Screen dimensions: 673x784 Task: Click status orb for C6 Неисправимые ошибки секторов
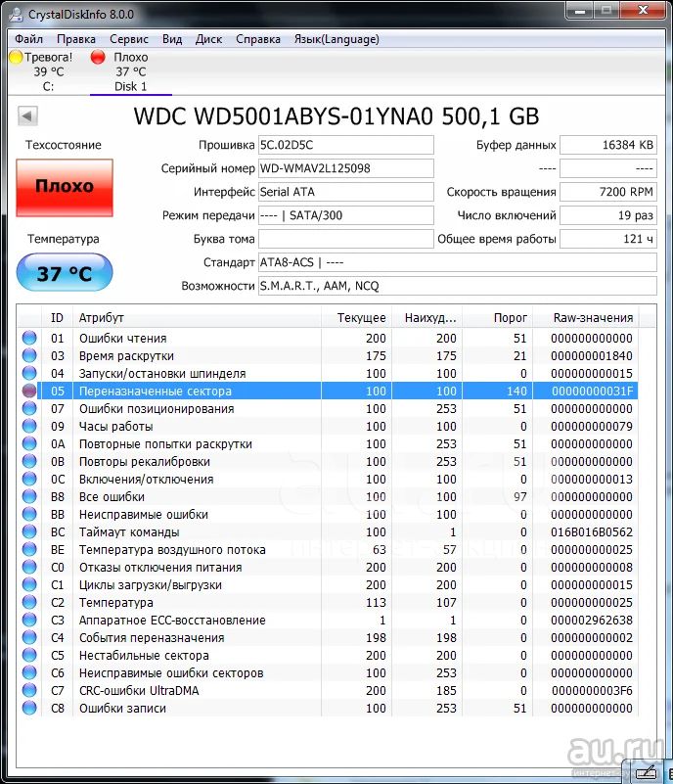coord(29,672)
